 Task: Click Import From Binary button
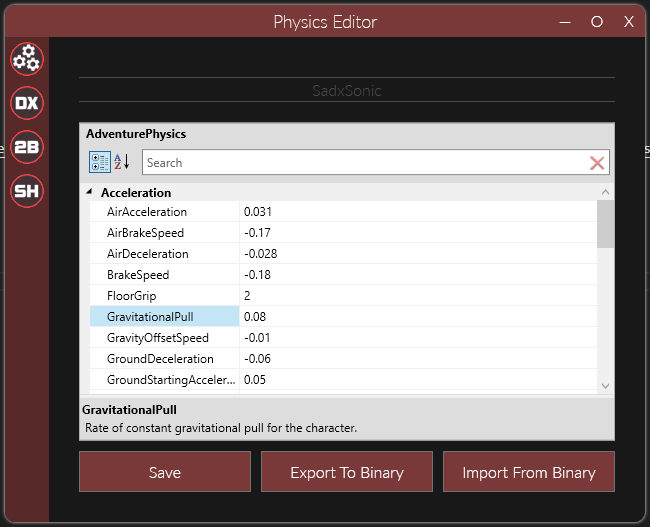528,472
